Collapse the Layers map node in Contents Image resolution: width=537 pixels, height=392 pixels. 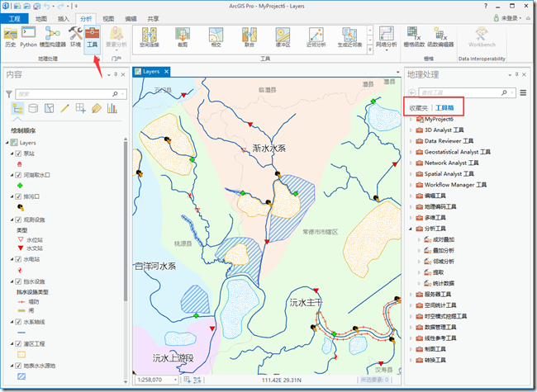7,143
